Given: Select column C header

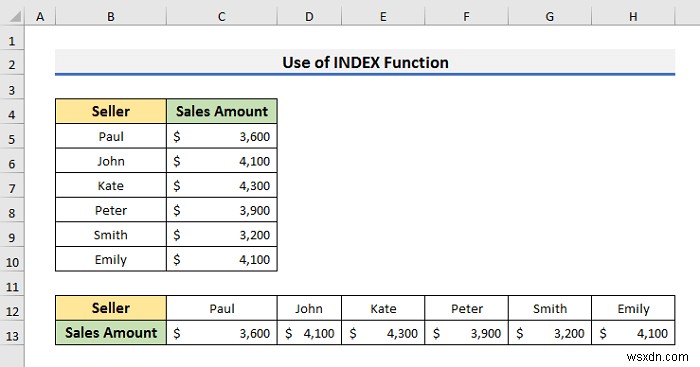Looking at the screenshot, I should [x=221, y=17].
